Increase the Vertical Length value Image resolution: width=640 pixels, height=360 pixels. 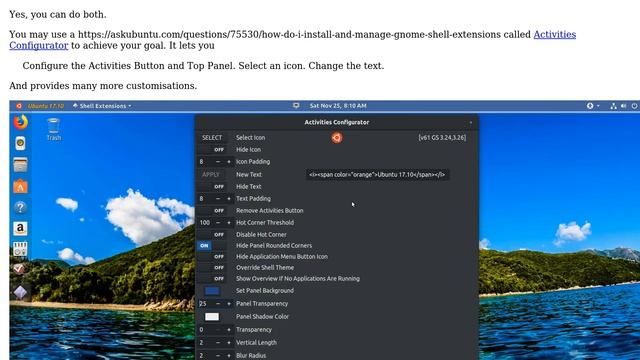[229, 343]
